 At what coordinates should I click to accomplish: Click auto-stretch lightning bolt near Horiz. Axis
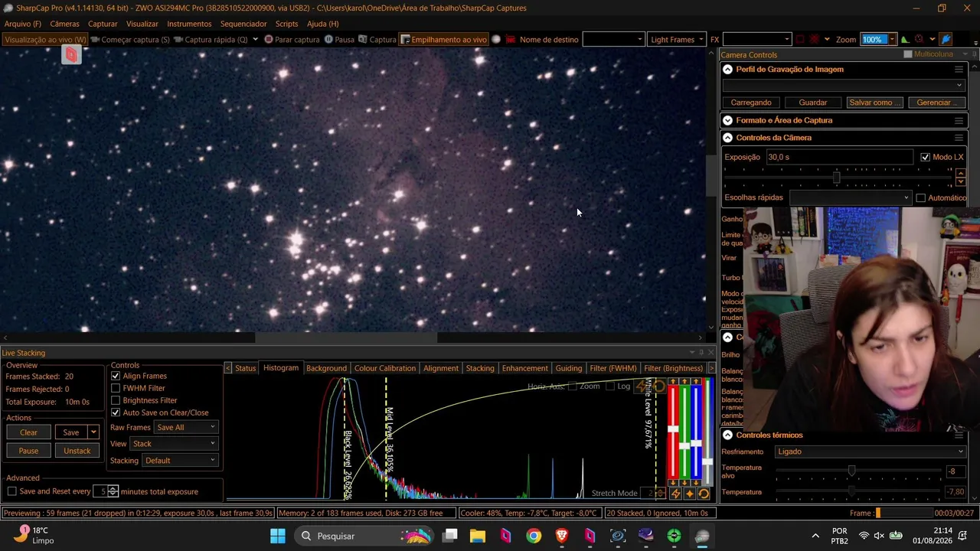pos(641,386)
